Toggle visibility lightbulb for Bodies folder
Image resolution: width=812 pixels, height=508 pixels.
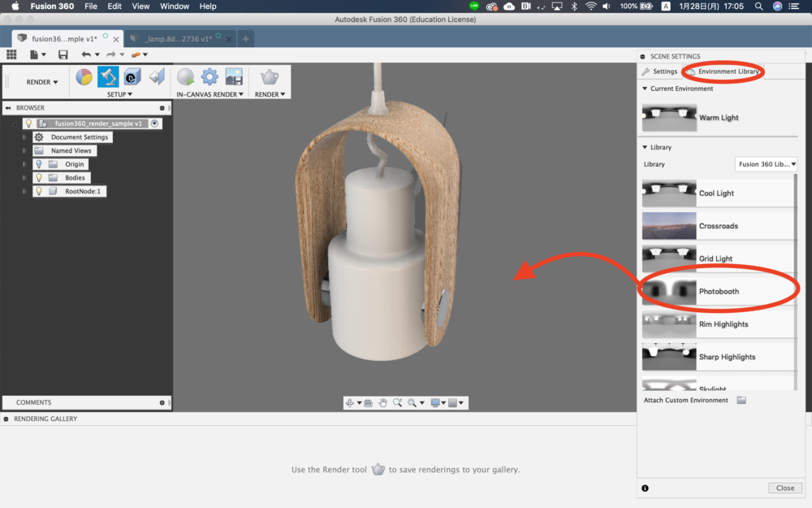coord(38,177)
